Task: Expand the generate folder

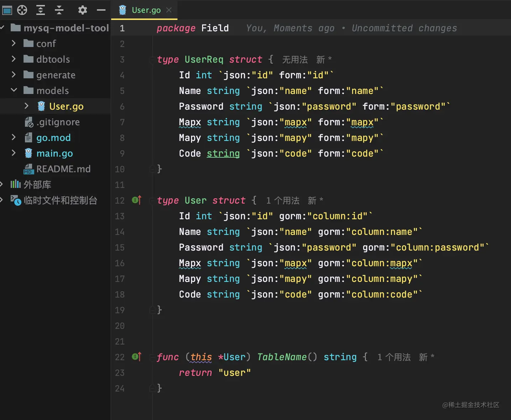Action: (14, 75)
